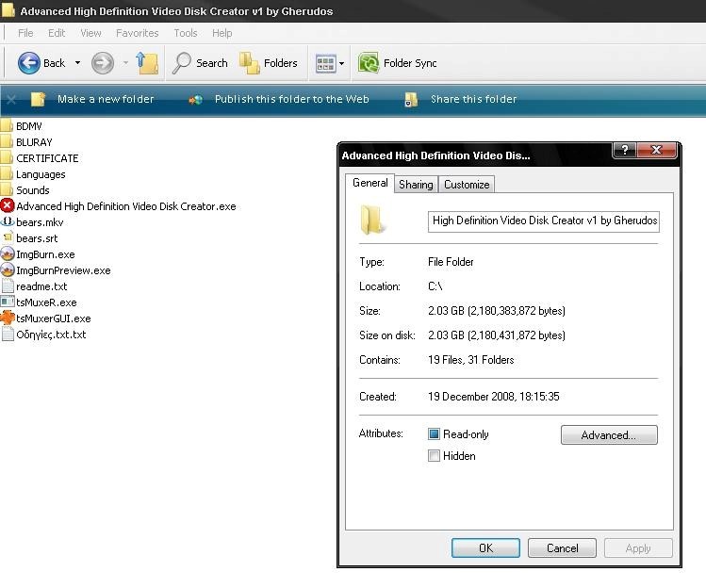This screenshot has width=706, height=588.
Task: Select the tsMuxerGUI.exe icon
Action: [x=8, y=318]
